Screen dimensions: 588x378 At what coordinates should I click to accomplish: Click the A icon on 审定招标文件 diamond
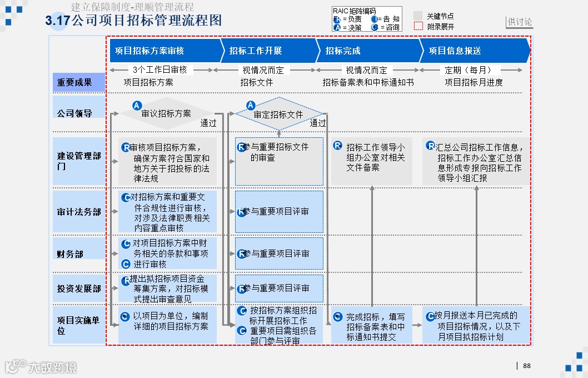(x=251, y=106)
